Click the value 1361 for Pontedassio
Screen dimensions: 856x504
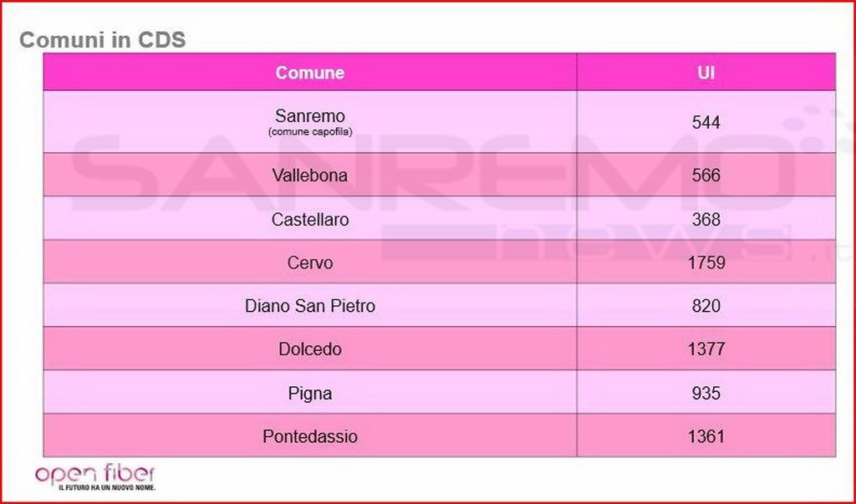click(x=706, y=436)
